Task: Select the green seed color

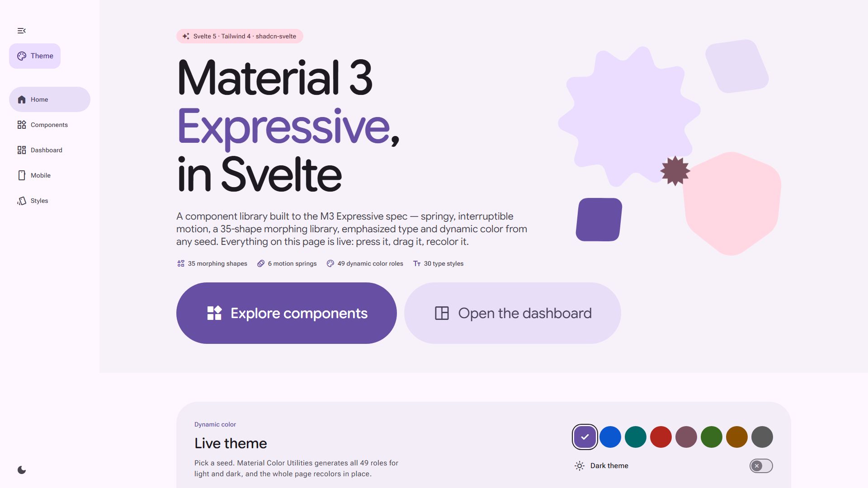Action: coord(712,437)
